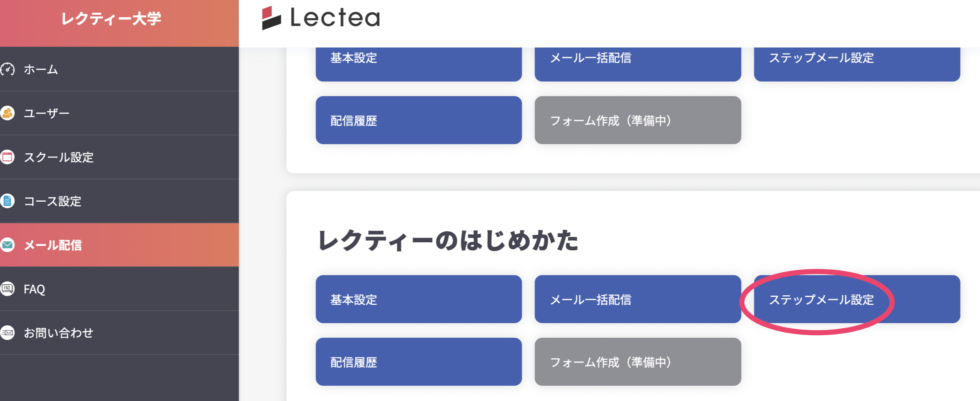The width and height of the screenshot is (980, 401).
Task: Click the Lectea logo in the header
Action: [321, 18]
